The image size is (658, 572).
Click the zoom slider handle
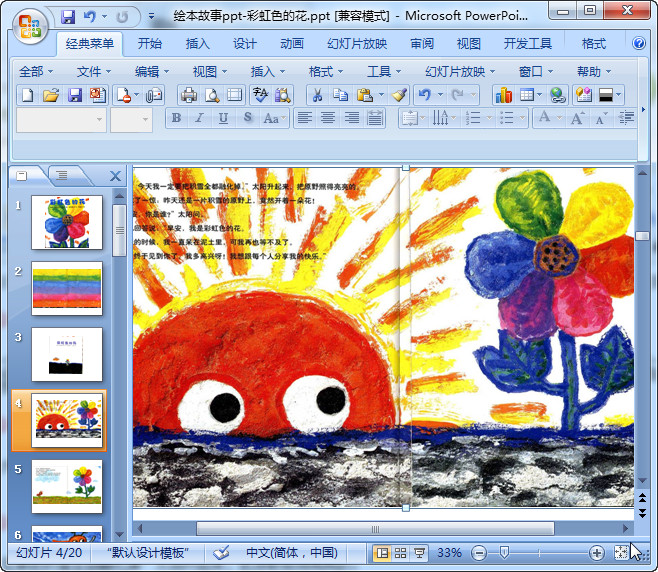[504, 553]
